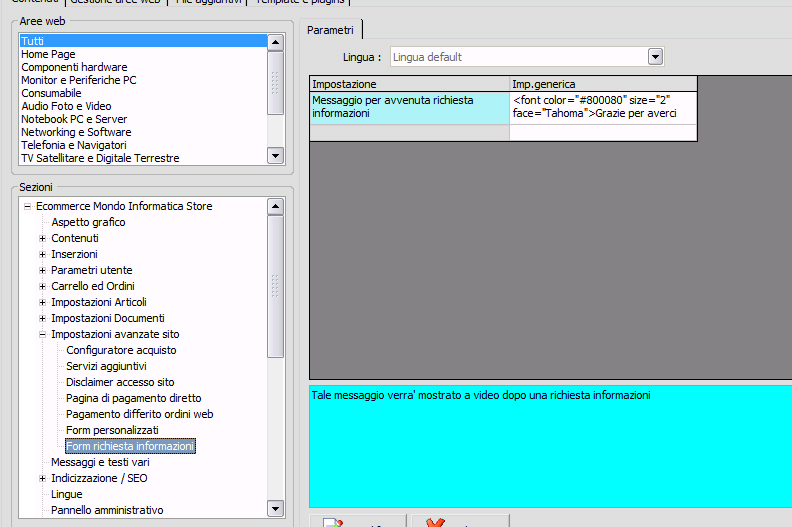The image size is (792, 527).
Task: Open Messaggi e testi vari
Action: (x=100, y=462)
